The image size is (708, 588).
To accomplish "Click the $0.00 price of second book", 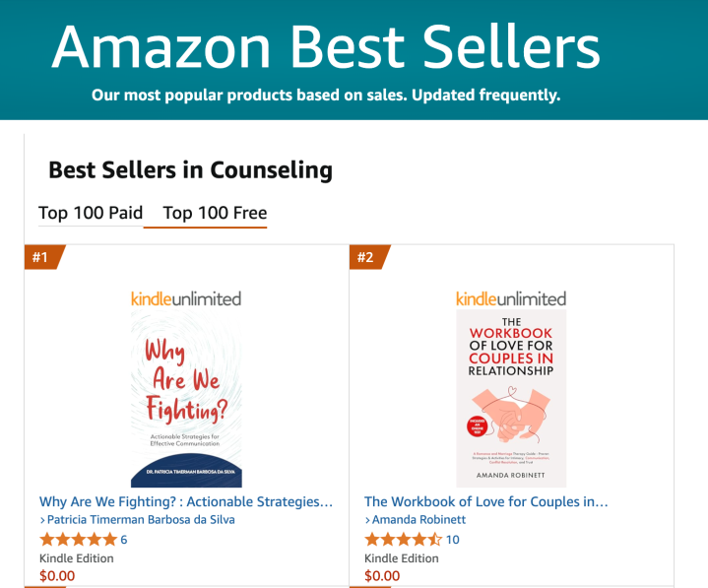I will pos(382,576).
